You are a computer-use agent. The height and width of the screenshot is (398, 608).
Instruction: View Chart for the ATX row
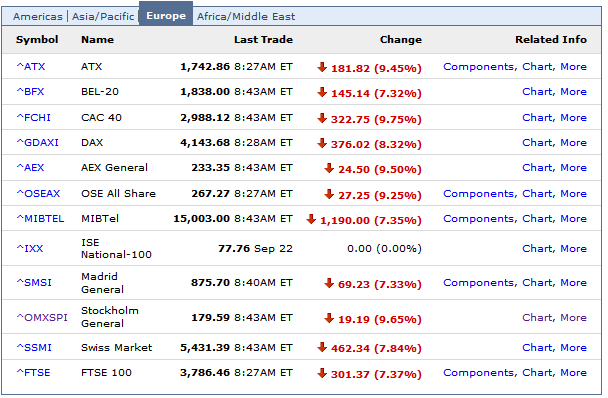click(x=537, y=67)
